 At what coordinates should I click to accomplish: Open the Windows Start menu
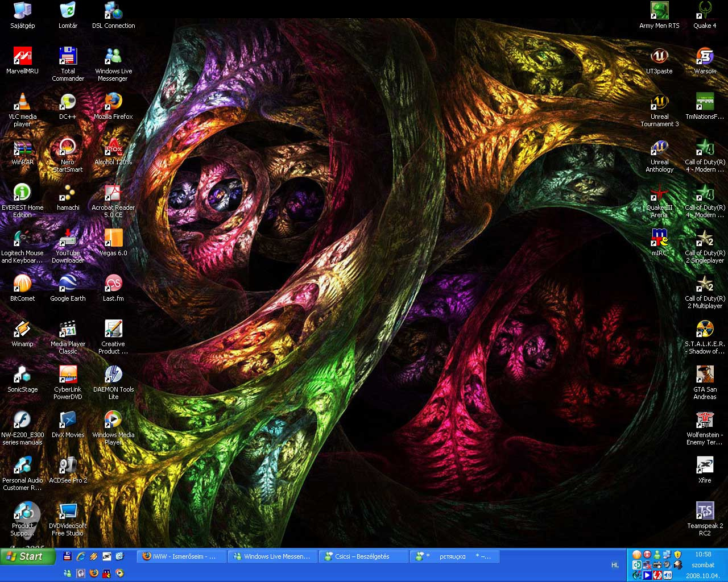28,556
